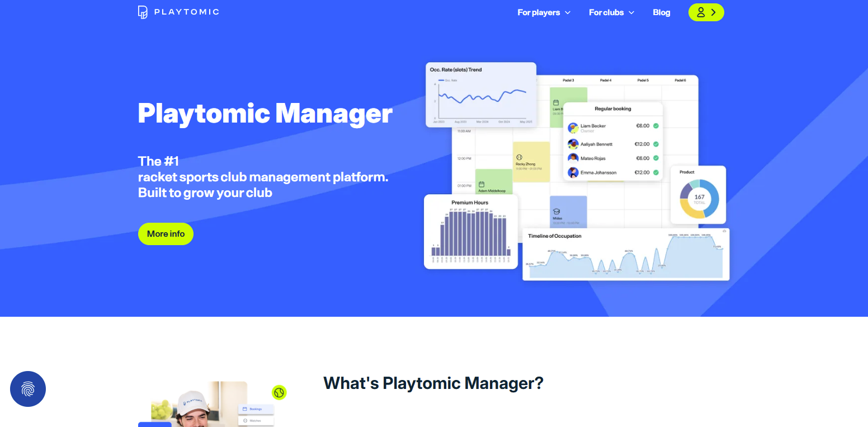This screenshot has height=427, width=868.
Task: Click the green check beside Mateo Rojas's €6.00
Action: click(656, 158)
